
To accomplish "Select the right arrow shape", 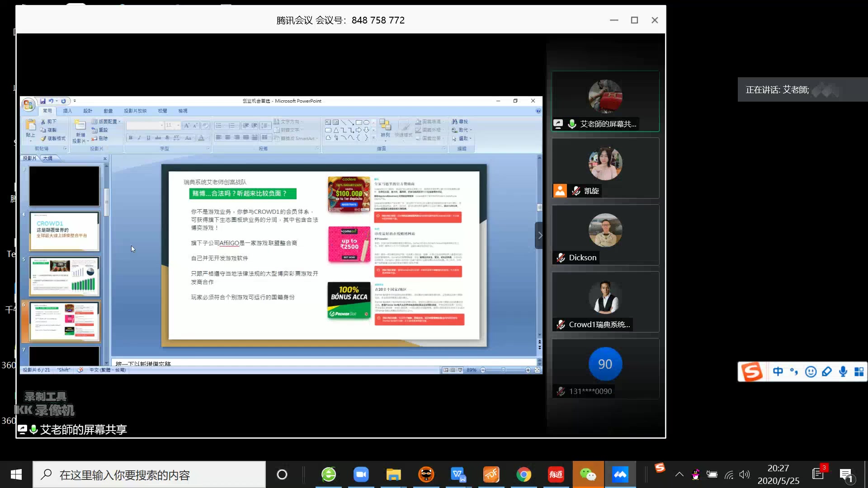I will tap(359, 130).
